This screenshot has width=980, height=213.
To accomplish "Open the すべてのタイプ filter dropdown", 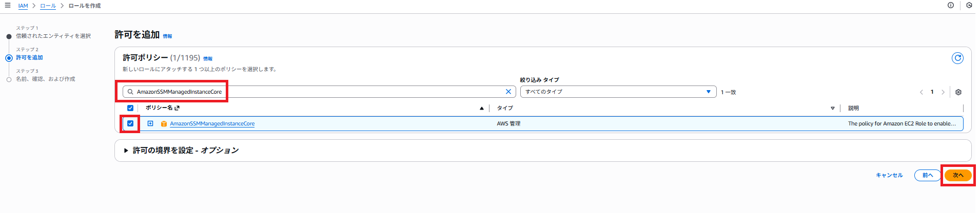I will pos(618,92).
